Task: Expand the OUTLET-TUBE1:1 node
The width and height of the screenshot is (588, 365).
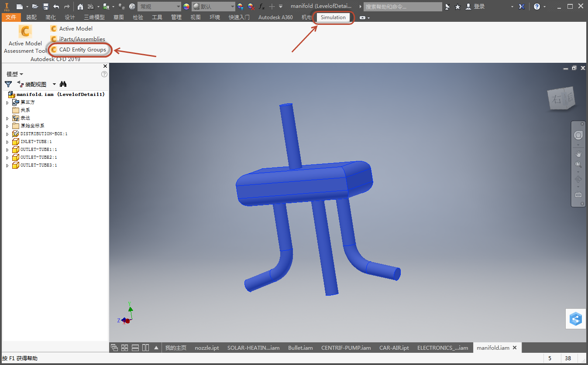Action: [7, 150]
